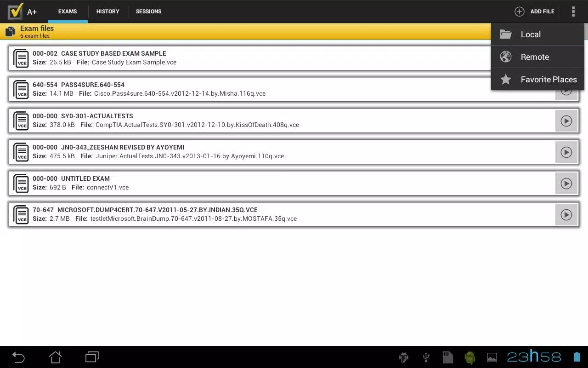
Task: Click the Juniper.ActualTests.JN0-343 file name
Action: (190, 156)
